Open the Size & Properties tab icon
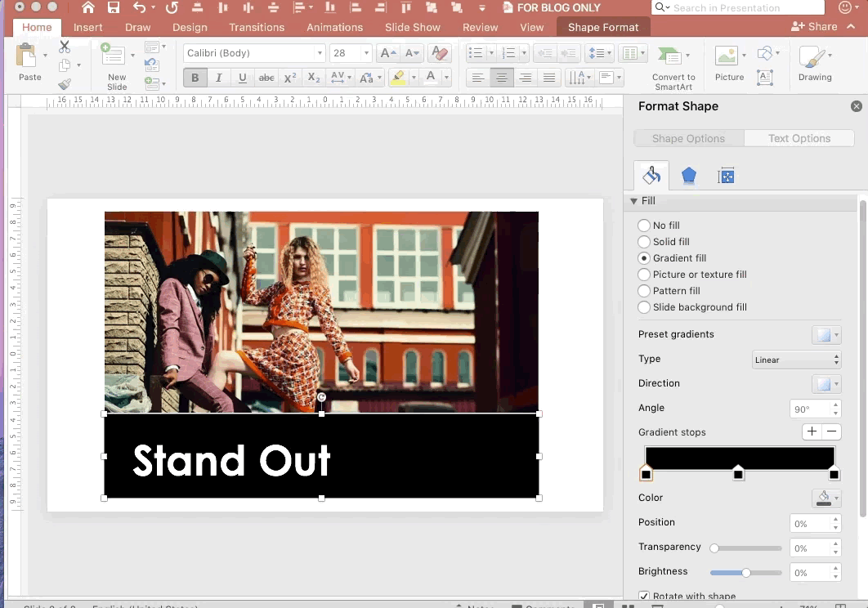This screenshot has height=608, width=868. click(726, 176)
